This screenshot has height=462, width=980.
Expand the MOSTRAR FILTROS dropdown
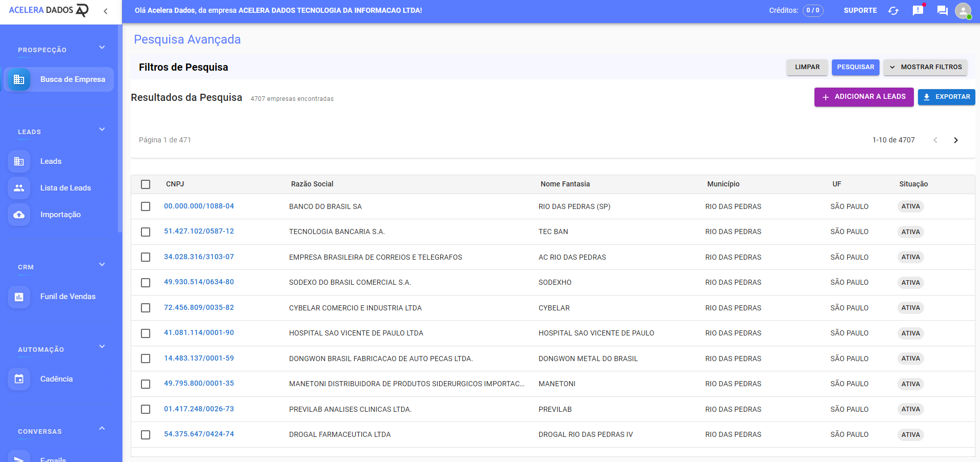click(925, 67)
